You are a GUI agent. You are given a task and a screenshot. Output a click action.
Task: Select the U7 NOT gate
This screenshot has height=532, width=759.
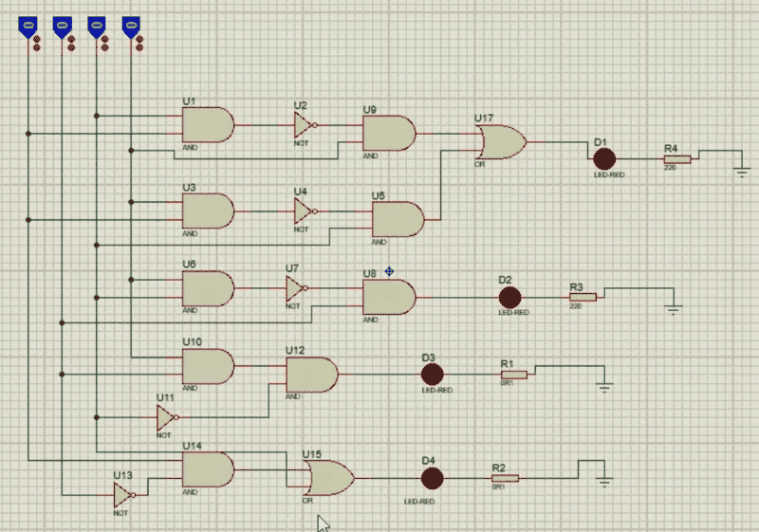295,288
